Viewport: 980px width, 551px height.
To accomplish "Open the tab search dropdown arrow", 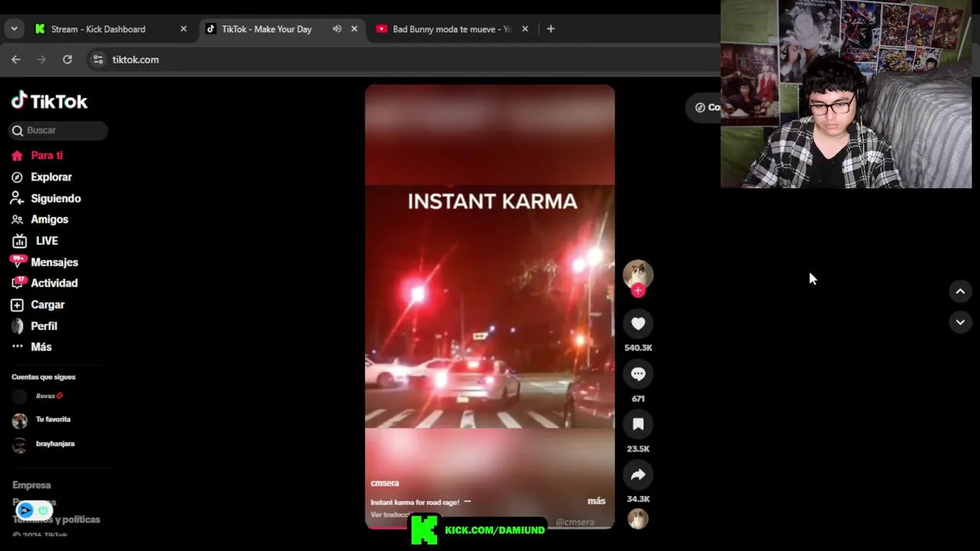I will click(x=14, y=29).
